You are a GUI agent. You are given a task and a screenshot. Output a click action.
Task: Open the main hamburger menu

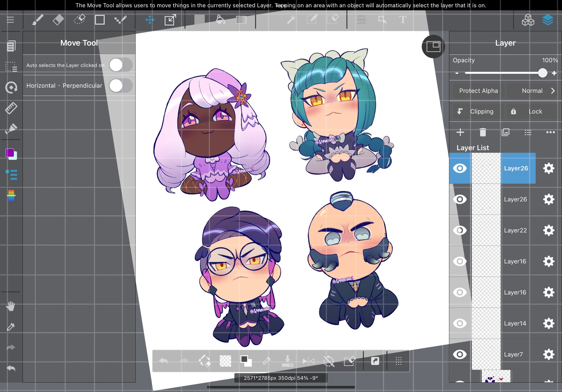point(10,20)
